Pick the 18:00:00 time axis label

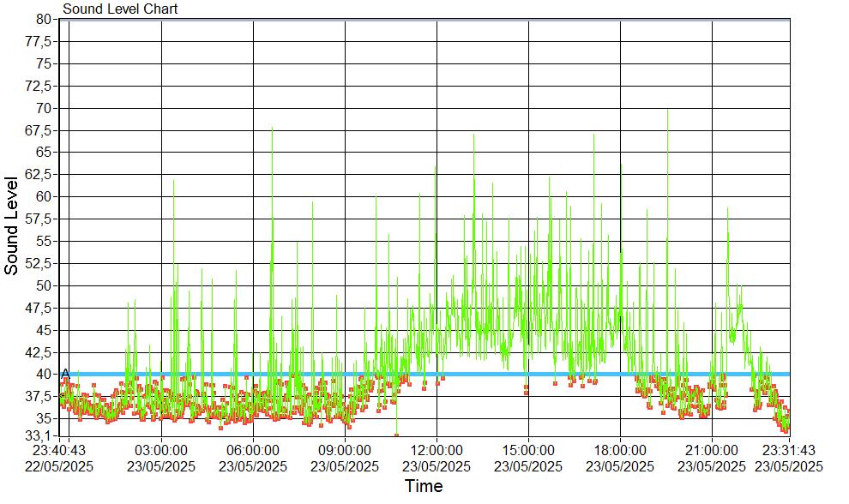(620, 452)
